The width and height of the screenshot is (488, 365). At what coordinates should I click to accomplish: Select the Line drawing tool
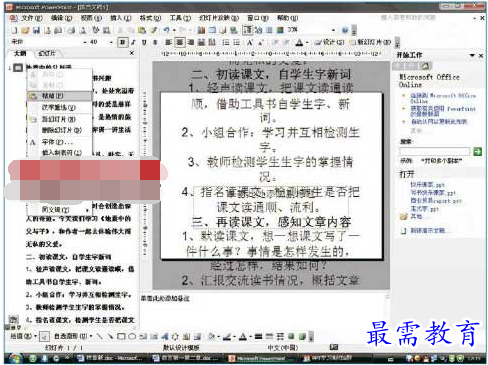click(x=99, y=336)
